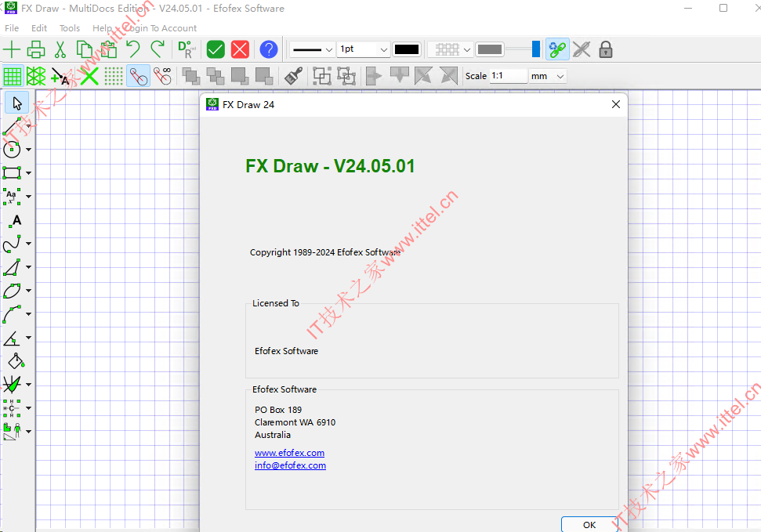This screenshot has width=761, height=532.
Task: Select the chemistry structure tool
Action: click(12, 408)
